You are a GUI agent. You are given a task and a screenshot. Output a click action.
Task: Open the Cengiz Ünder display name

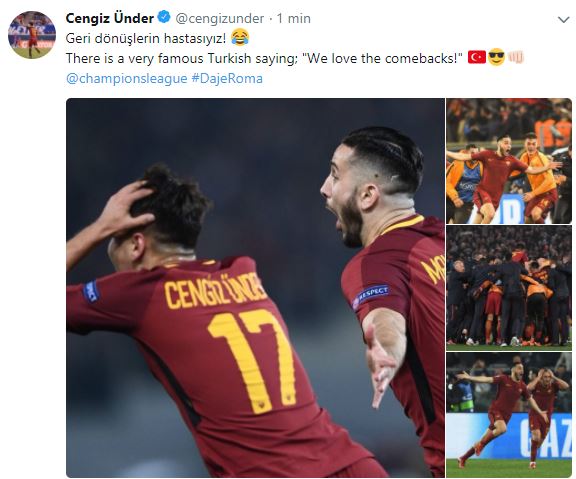pyautogui.click(x=109, y=18)
